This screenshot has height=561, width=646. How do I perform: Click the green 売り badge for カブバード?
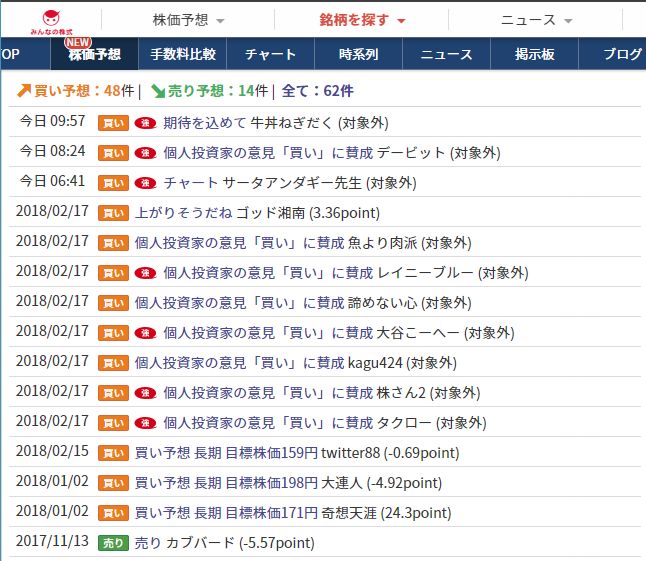pos(113,543)
